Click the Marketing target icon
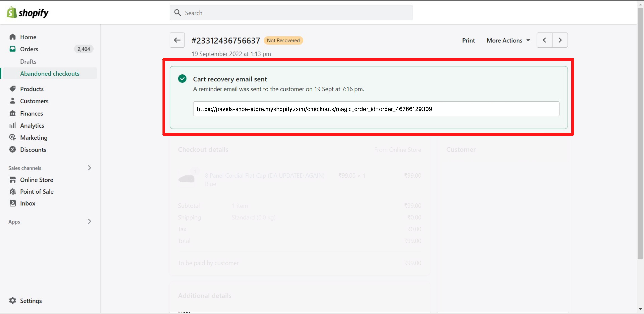644x314 pixels. (x=13, y=137)
